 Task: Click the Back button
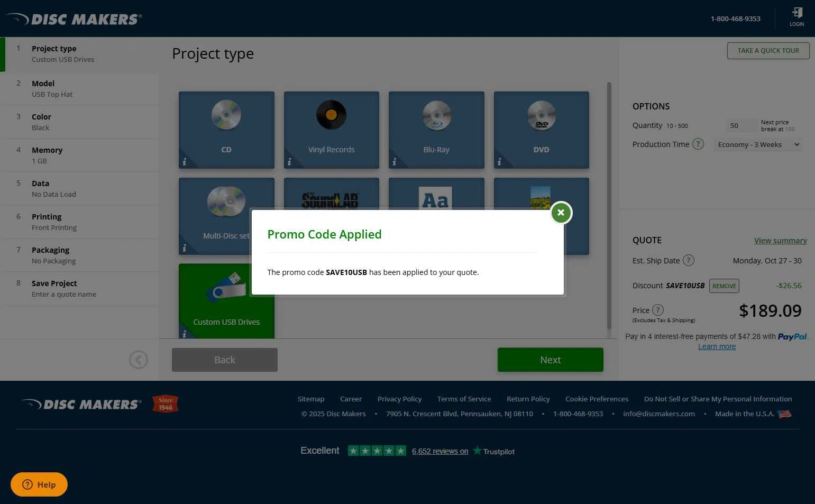225,360
